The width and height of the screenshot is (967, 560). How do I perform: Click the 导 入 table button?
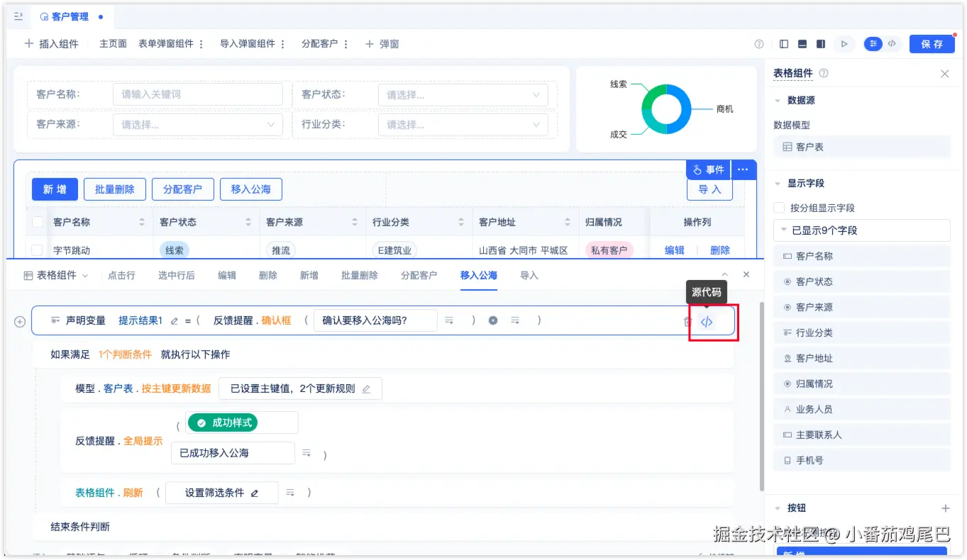(709, 189)
